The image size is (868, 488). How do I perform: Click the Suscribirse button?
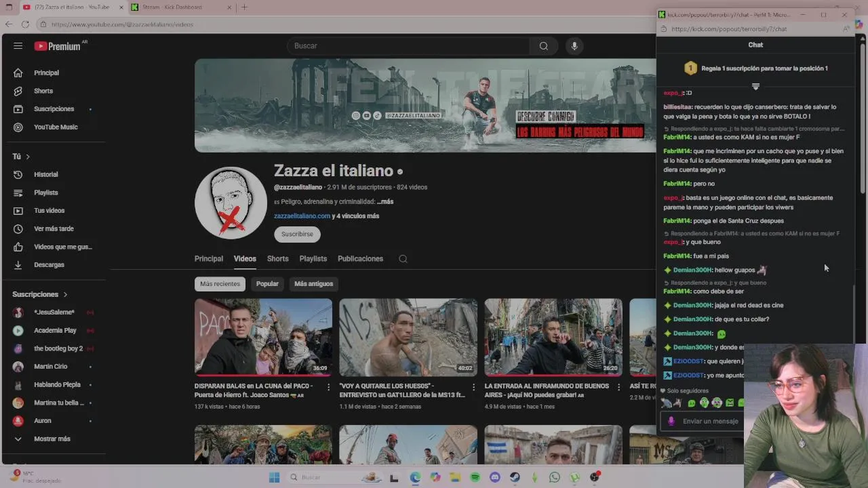click(x=297, y=234)
